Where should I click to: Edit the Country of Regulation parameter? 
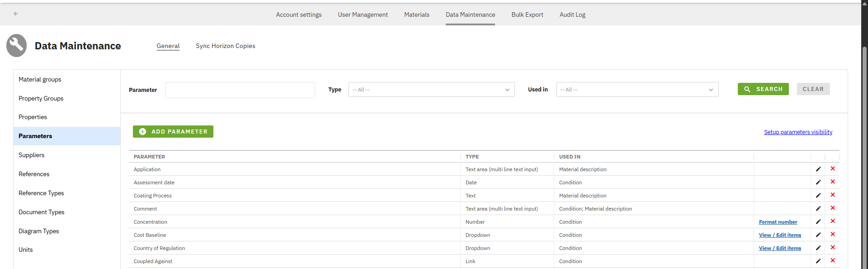tap(818, 248)
